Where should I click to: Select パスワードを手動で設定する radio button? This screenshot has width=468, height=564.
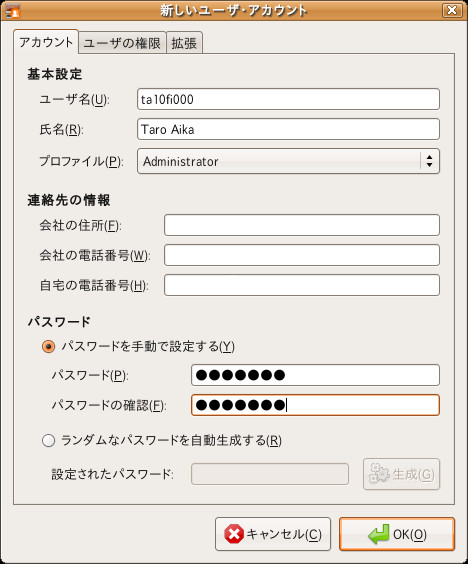(x=49, y=347)
